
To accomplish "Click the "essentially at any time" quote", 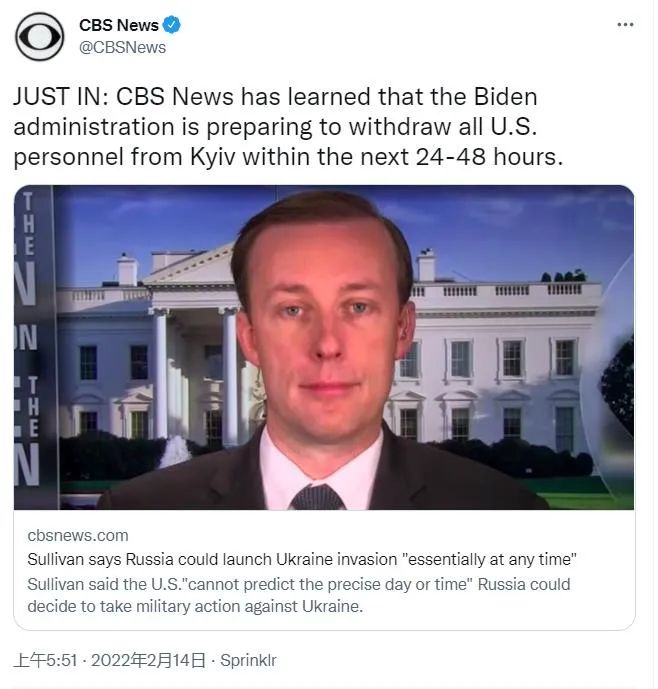I will point(489,559).
